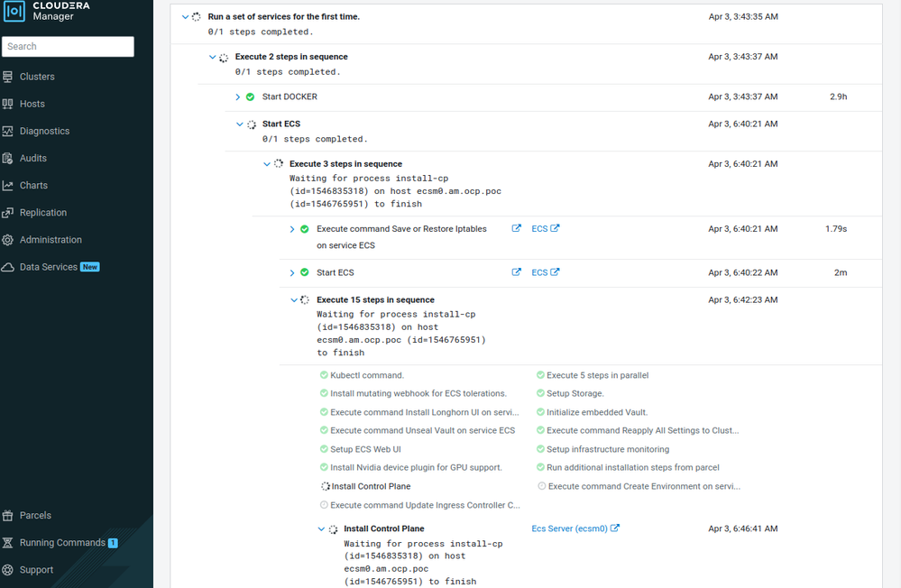Open the Clusters menu
This screenshot has width=901, height=588.
37,77
